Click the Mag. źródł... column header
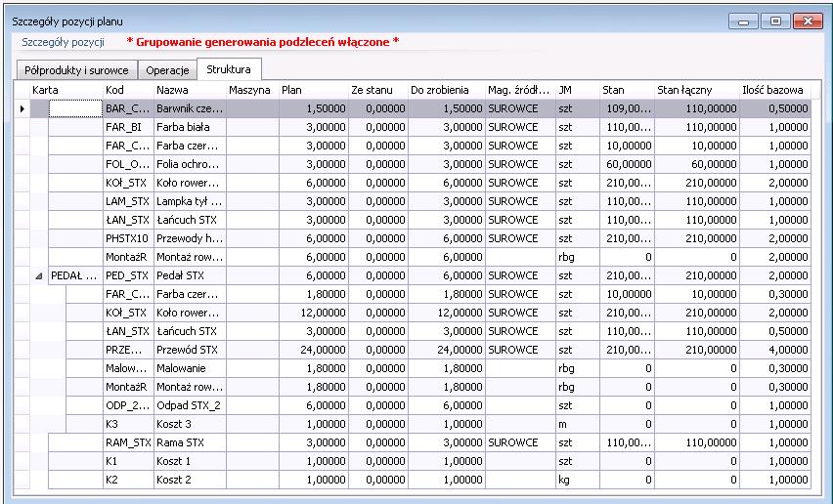Screen dimensions: 833x504 pos(520,90)
